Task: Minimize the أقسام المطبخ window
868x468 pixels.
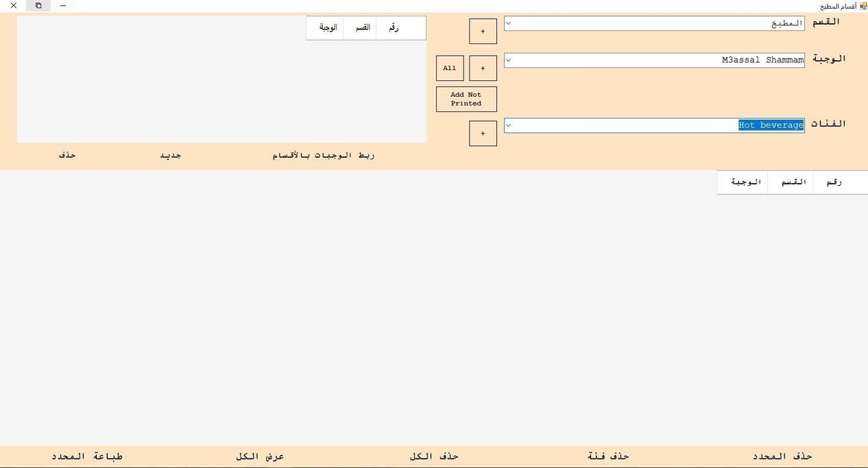Action: coord(63,5)
